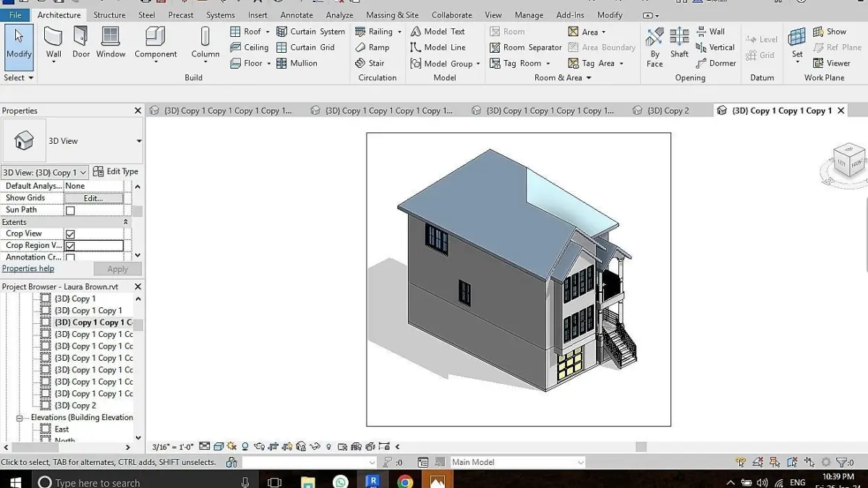Click the ViewCube navigation widget

point(848,160)
